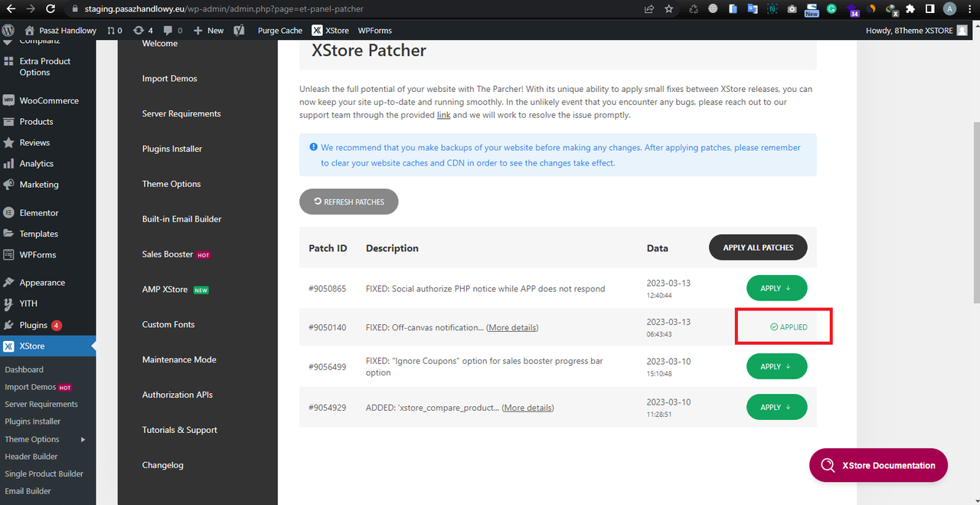Open Tutorials & Support panel item

pyautogui.click(x=180, y=430)
